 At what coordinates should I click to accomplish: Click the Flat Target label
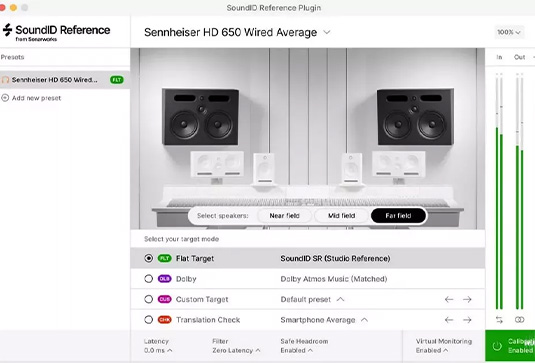[195, 259]
